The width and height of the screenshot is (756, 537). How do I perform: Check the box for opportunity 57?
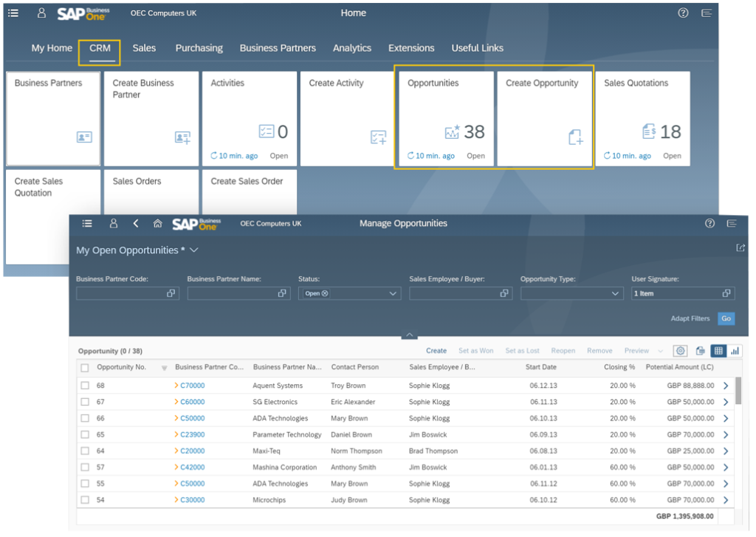(85, 468)
